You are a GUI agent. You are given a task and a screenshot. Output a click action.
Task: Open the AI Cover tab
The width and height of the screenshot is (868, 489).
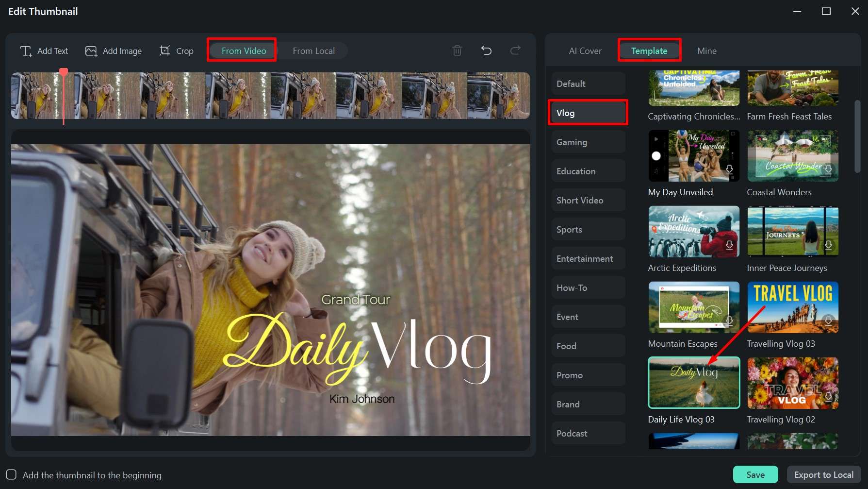[585, 51]
